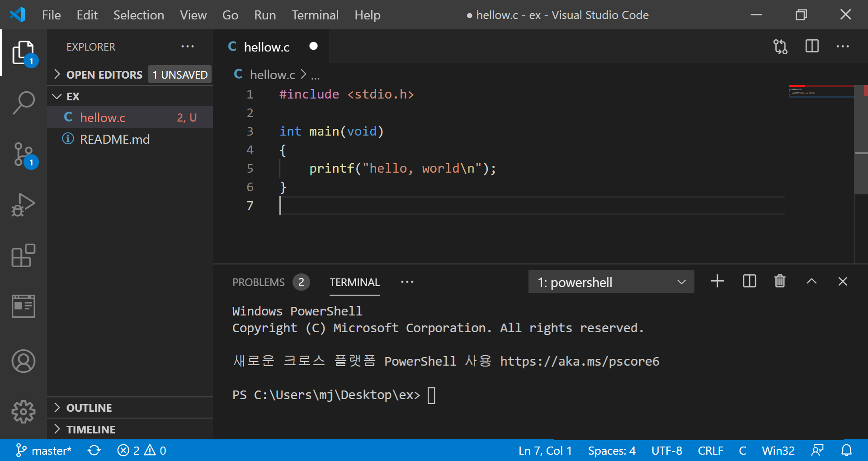Maximize panel size with up chevron
This screenshot has width=868, height=461.
pos(811,282)
